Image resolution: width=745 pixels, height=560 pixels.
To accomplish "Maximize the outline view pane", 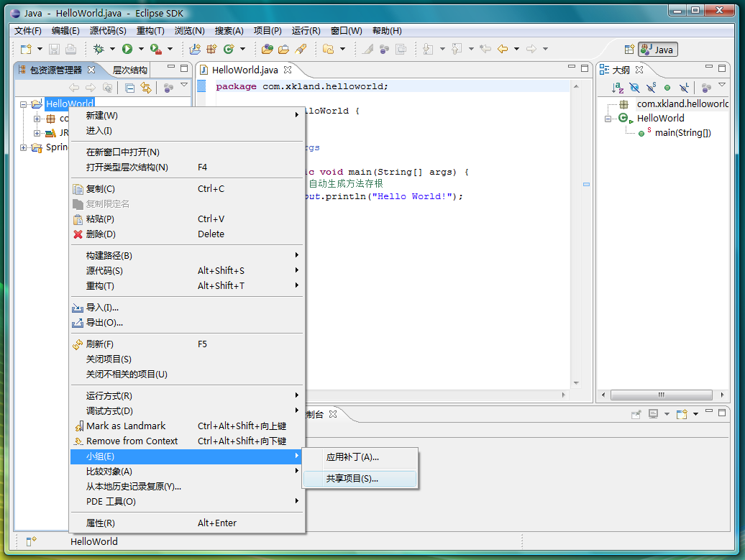I will pos(722,68).
